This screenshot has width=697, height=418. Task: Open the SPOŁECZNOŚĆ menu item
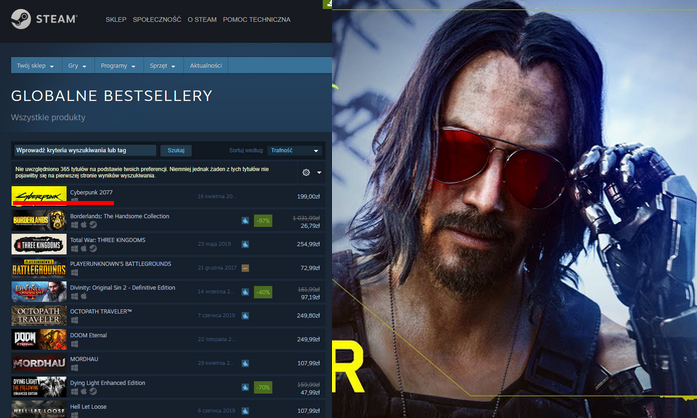pyautogui.click(x=157, y=20)
